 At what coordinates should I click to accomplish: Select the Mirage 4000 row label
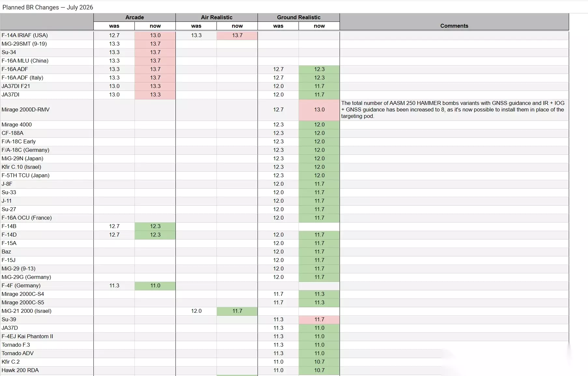point(17,125)
